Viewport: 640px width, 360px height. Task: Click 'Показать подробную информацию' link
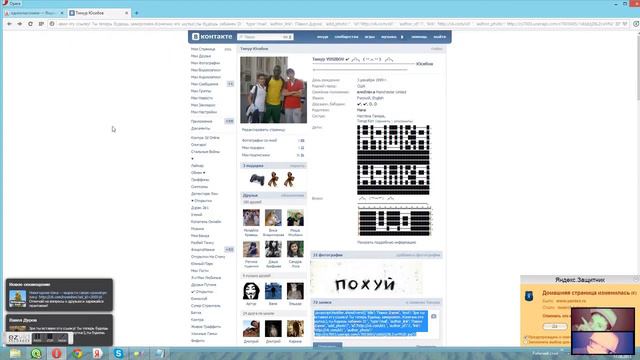coord(387,242)
